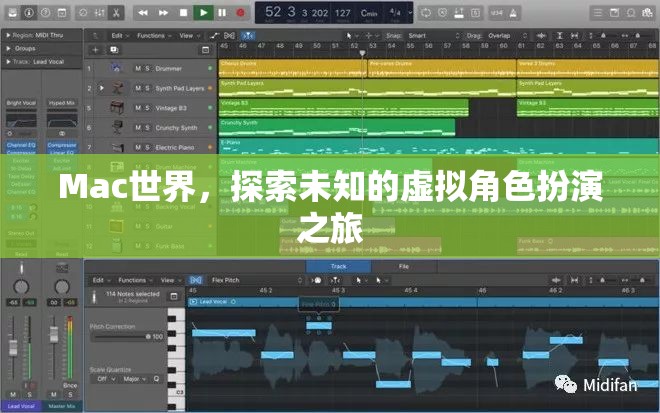
Task: Toggle the Inspector info button
Action: 29,13
